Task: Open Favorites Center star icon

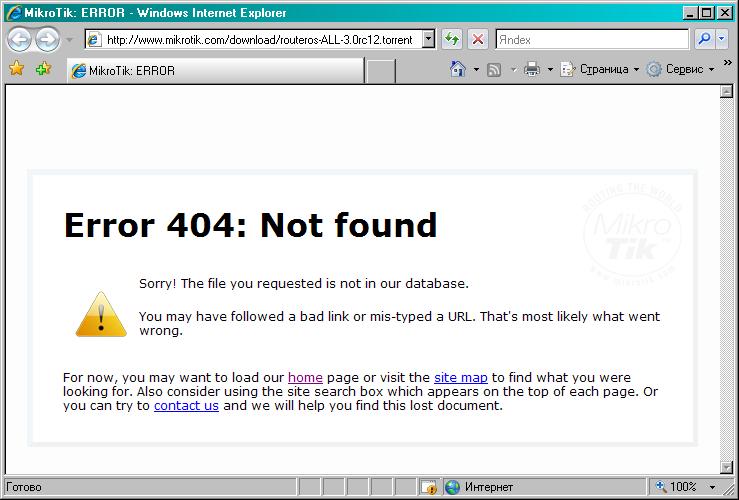Action: [x=16, y=69]
